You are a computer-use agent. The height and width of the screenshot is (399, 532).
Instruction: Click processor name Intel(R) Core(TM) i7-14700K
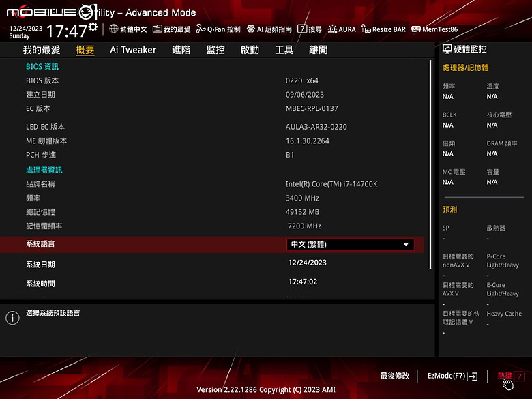pos(331,184)
